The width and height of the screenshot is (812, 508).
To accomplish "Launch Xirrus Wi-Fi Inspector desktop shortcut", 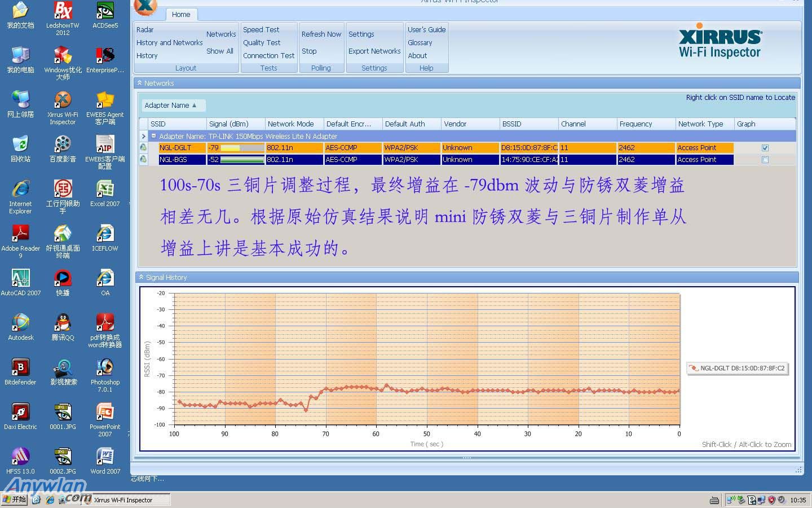I will pyautogui.click(x=63, y=108).
